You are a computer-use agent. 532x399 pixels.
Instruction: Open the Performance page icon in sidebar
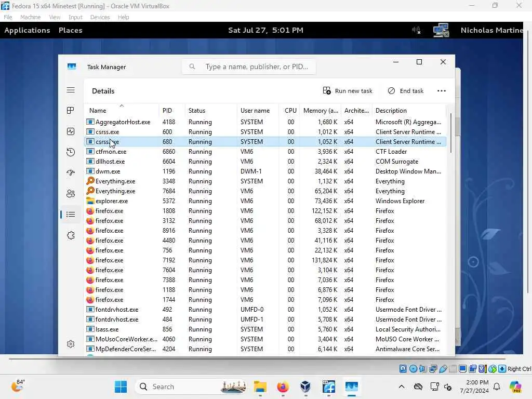71,131
